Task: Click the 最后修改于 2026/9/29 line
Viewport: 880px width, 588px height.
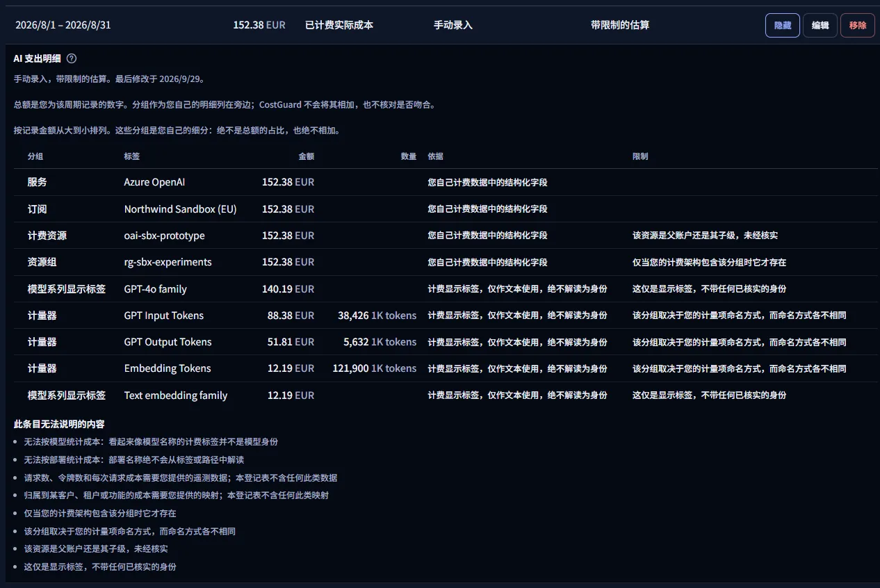Action: coord(109,79)
